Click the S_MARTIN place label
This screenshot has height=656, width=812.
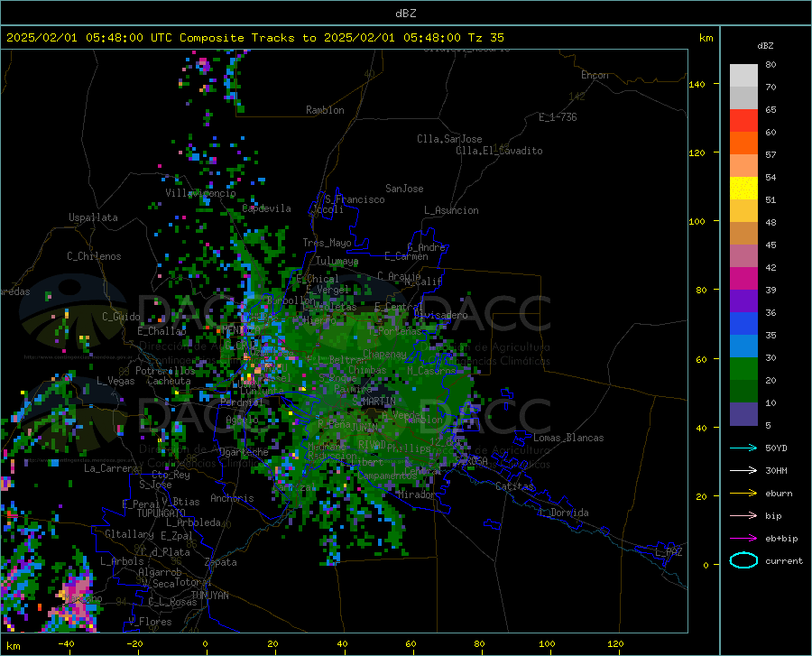[374, 402]
